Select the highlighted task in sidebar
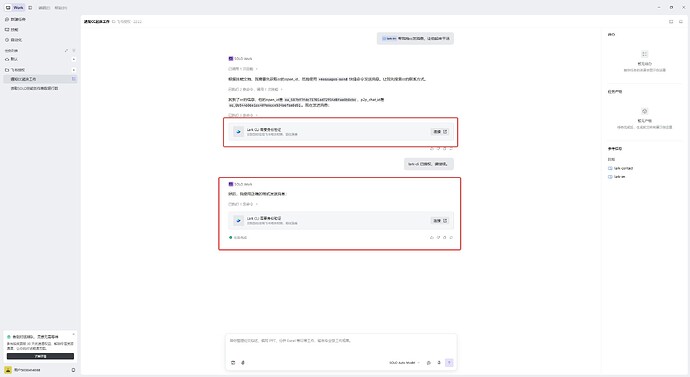The width and height of the screenshot is (690, 377). 40,79
